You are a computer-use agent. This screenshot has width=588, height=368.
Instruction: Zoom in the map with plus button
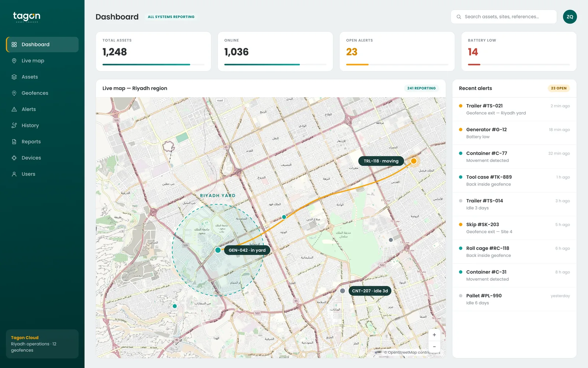[434, 335]
